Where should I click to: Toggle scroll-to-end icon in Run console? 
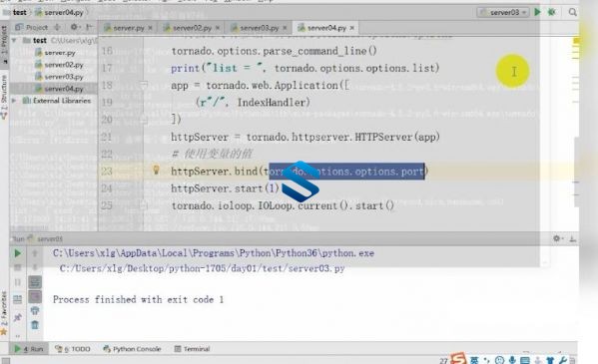click(35, 296)
